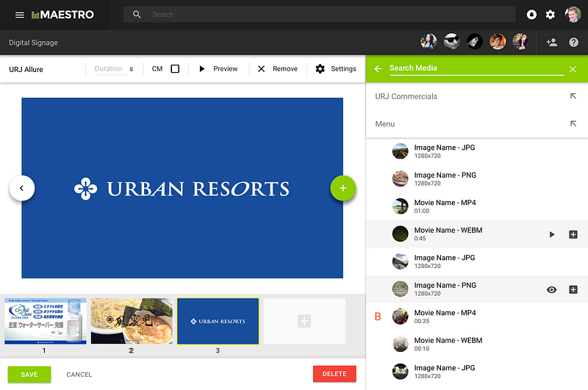This screenshot has height=390, width=588.
Task: Go back with Search Media arrow
Action: pos(378,69)
